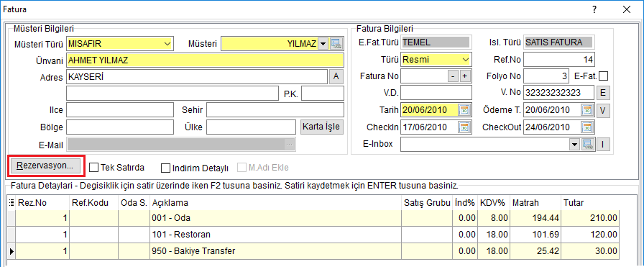Decrease Fatura No with minus button

[x=453, y=76]
